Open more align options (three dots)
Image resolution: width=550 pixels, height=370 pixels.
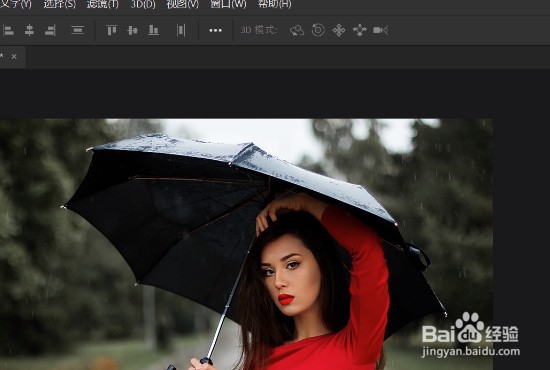[x=215, y=31]
